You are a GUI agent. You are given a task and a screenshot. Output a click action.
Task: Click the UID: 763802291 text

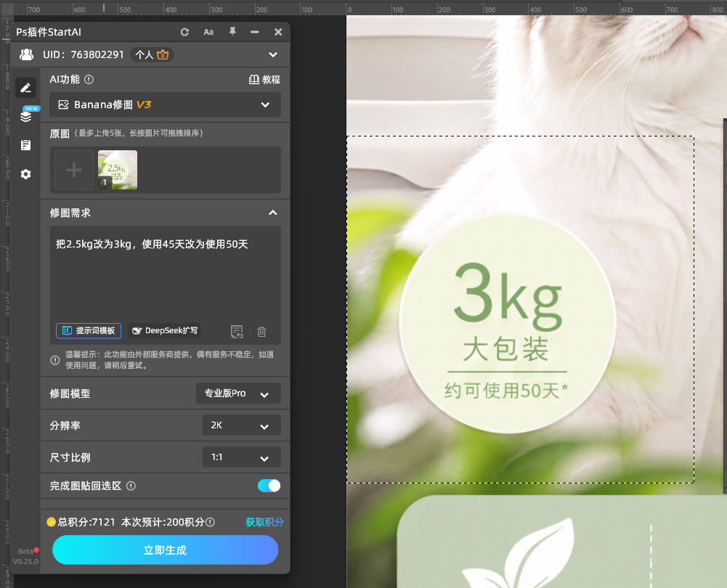tap(84, 54)
